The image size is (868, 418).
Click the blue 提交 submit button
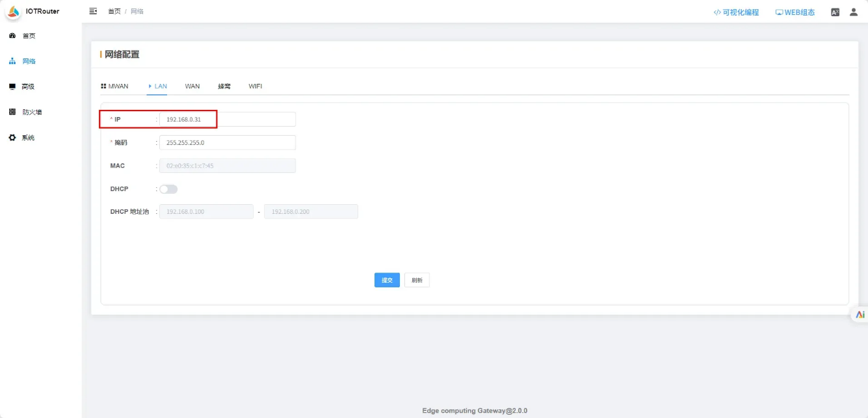tap(387, 280)
